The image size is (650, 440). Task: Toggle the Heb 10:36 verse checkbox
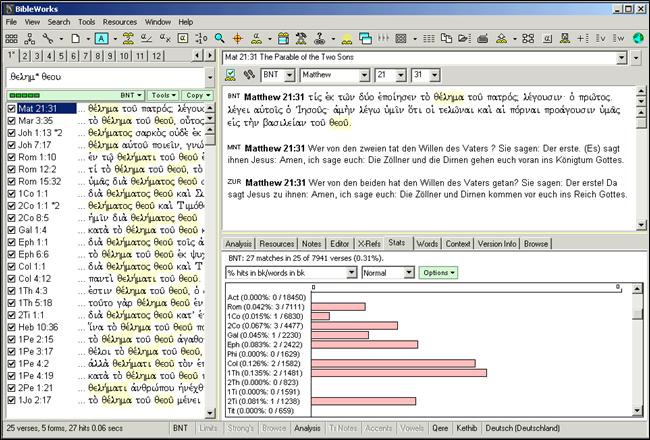[10, 326]
